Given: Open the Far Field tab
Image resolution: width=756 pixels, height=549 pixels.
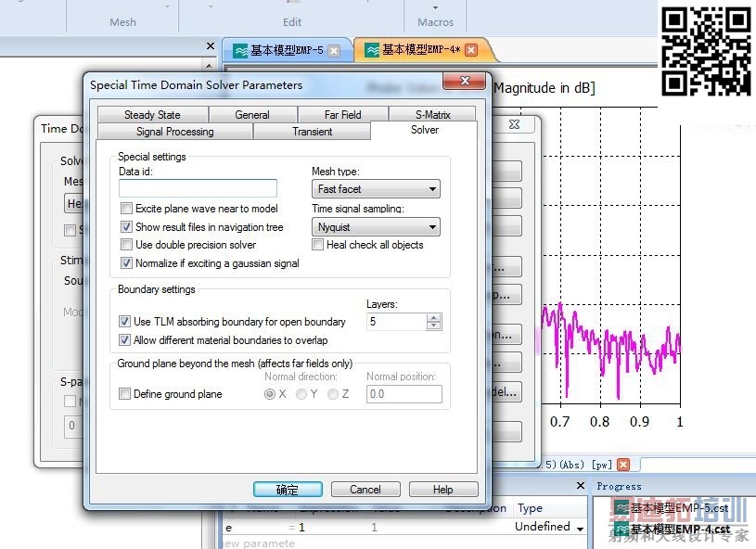Looking at the screenshot, I should click(343, 115).
